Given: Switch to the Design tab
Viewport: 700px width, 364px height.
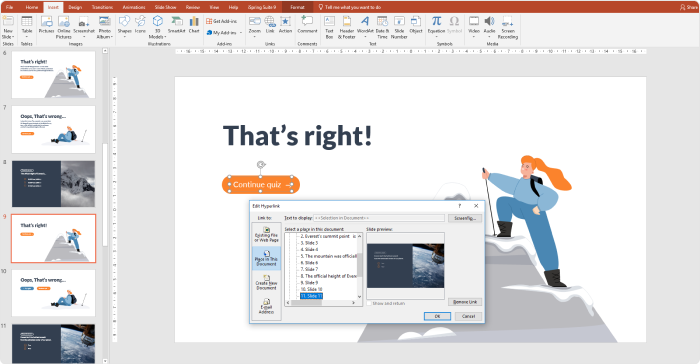Looking at the screenshot, I should click(x=75, y=7).
